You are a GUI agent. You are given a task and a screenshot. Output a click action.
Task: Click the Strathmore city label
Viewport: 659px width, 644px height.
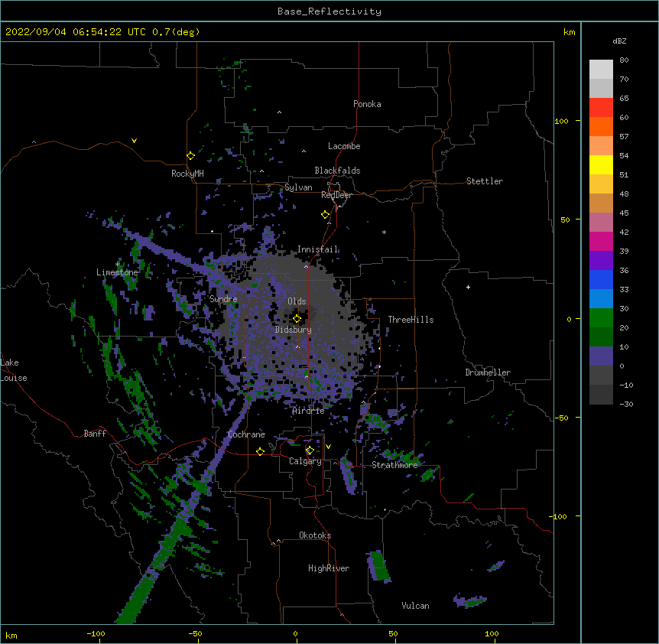394,465
